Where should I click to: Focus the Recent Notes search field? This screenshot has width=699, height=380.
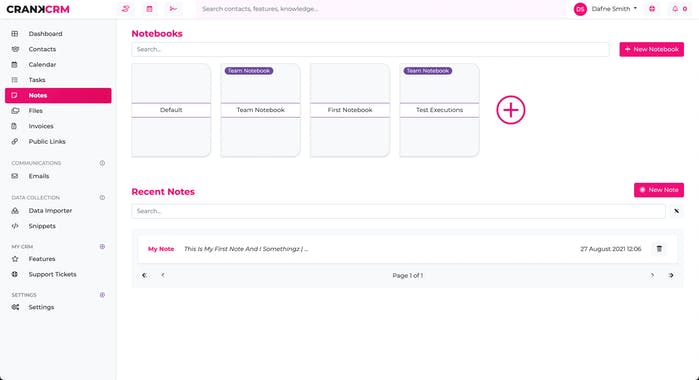click(x=399, y=211)
